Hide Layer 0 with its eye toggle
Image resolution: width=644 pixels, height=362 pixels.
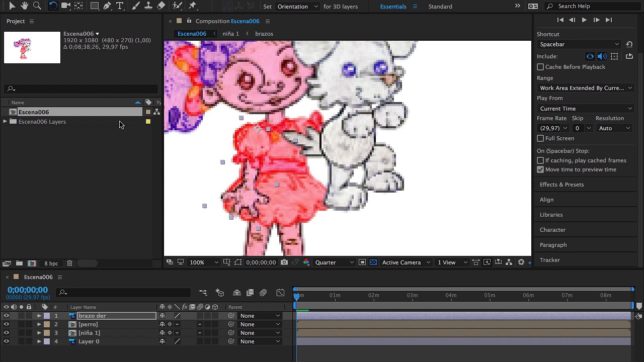6,341
